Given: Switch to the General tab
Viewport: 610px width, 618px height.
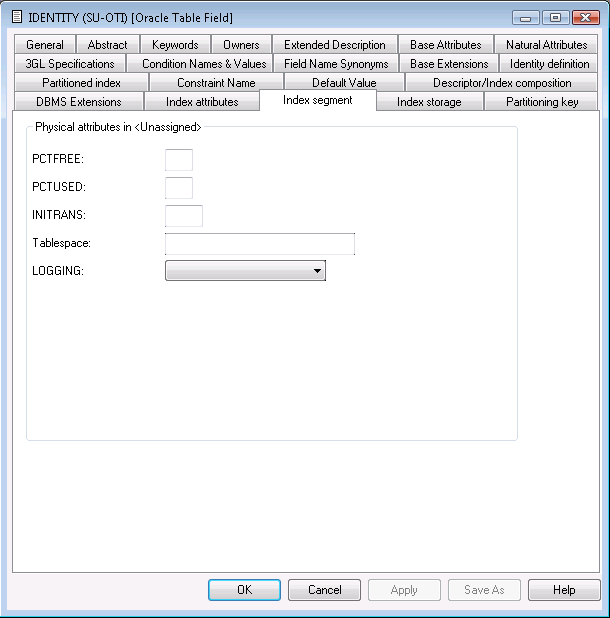Looking at the screenshot, I should coord(45,45).
